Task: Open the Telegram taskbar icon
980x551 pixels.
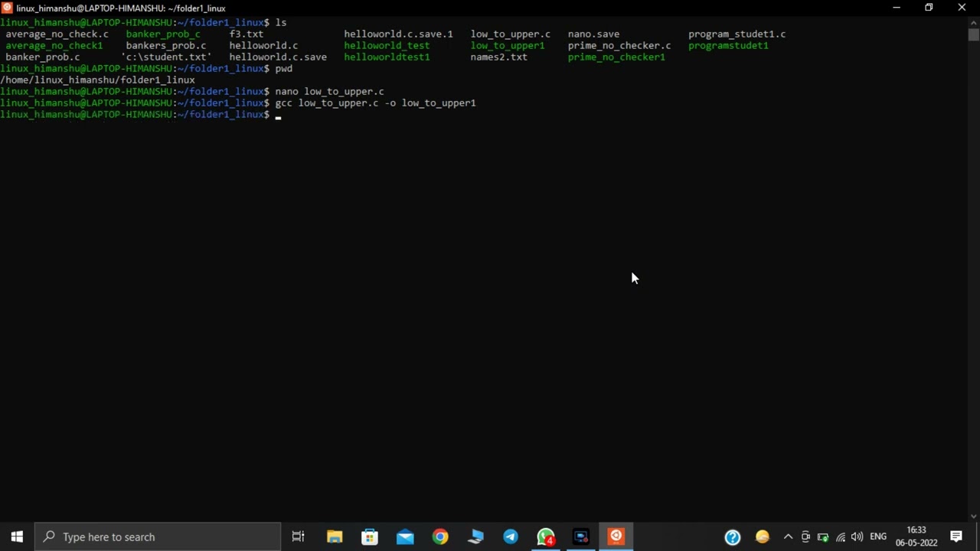Action: (511, 536)
